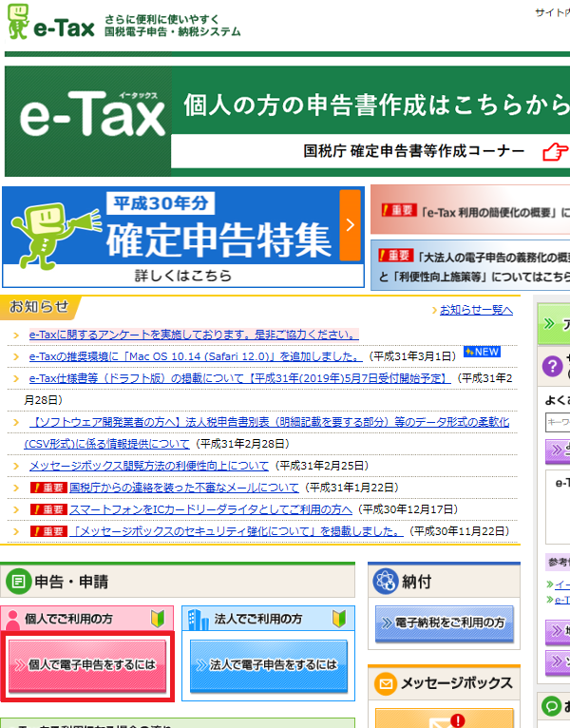This screenshot has width=570, height=728.
Task: Click the 電子納税をご利用の方 button
Action: (445, 623)
